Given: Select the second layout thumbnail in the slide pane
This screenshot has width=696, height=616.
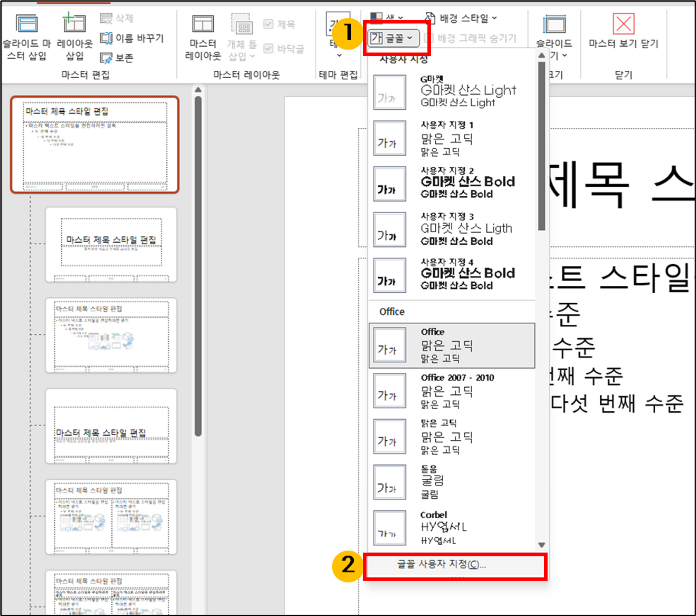Looking at the screenshot, I should point(111,335).
